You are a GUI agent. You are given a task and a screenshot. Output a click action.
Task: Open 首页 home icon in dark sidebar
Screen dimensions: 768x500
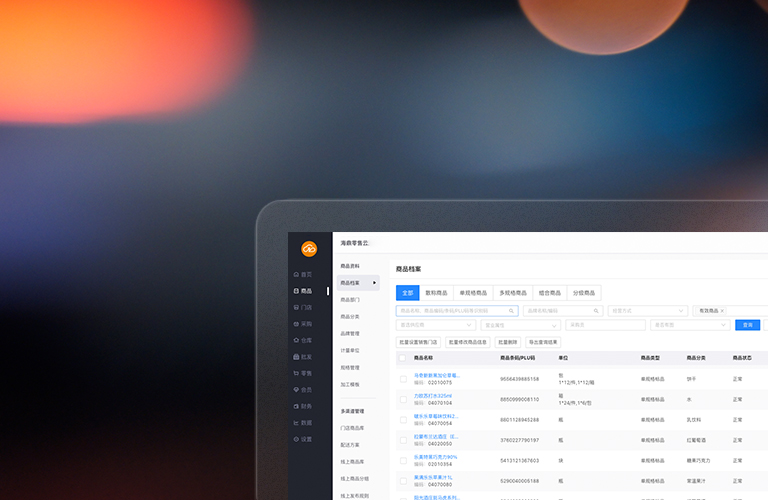click(x=296, y=274)
